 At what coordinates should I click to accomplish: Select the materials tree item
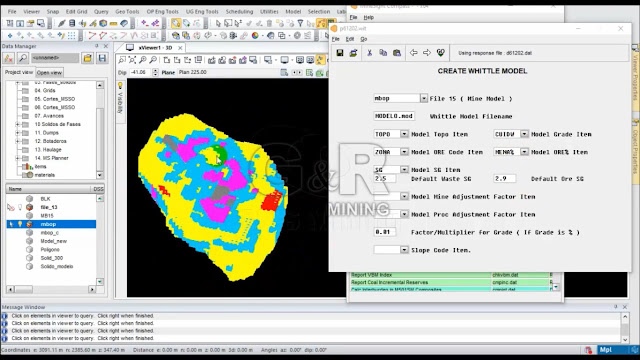coord(44,175)
